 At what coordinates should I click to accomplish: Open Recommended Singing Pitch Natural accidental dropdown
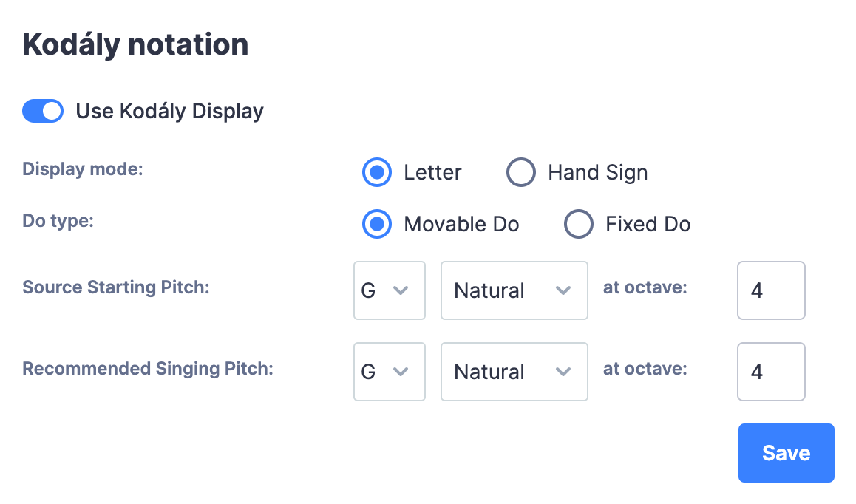pos(514,372)
